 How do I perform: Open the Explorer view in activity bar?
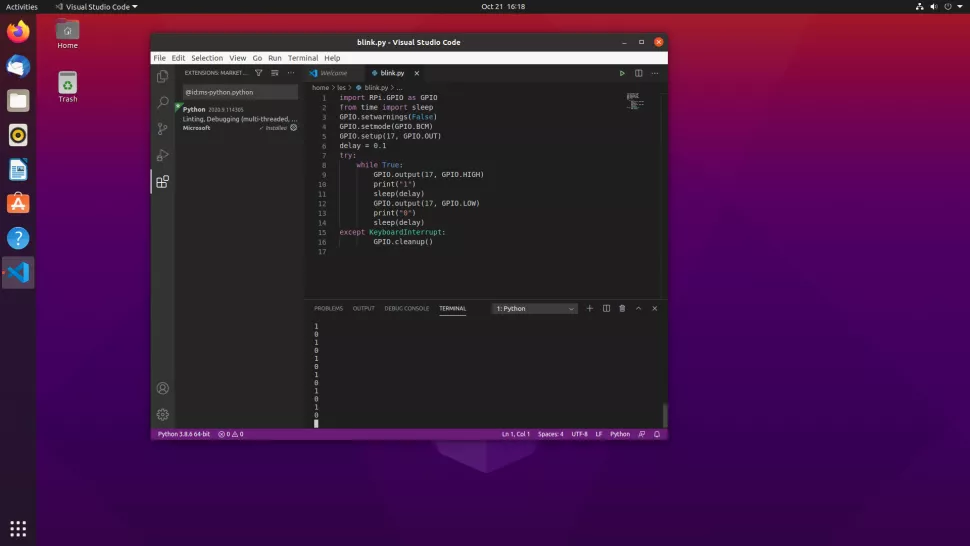[163, 76]
